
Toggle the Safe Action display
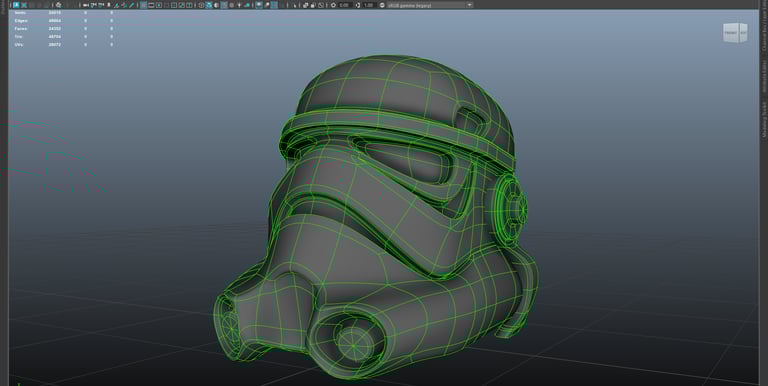tap(182, 5)
